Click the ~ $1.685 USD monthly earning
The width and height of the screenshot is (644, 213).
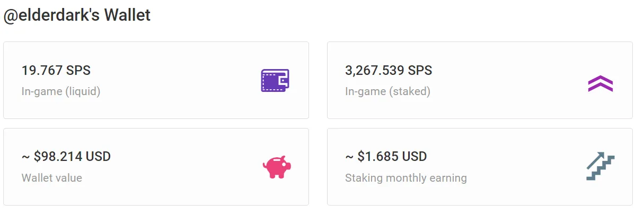386,156
